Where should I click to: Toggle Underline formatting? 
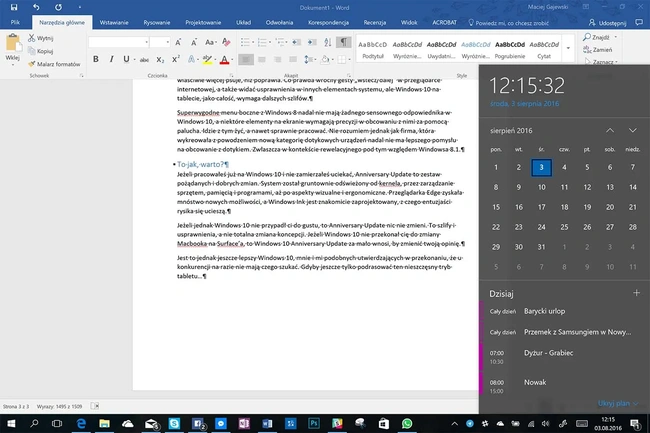126,59
